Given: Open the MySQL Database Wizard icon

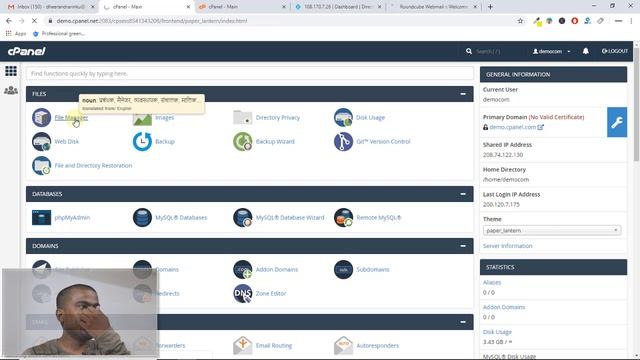Looking at the screenshot, I should (x=242, y=218).
